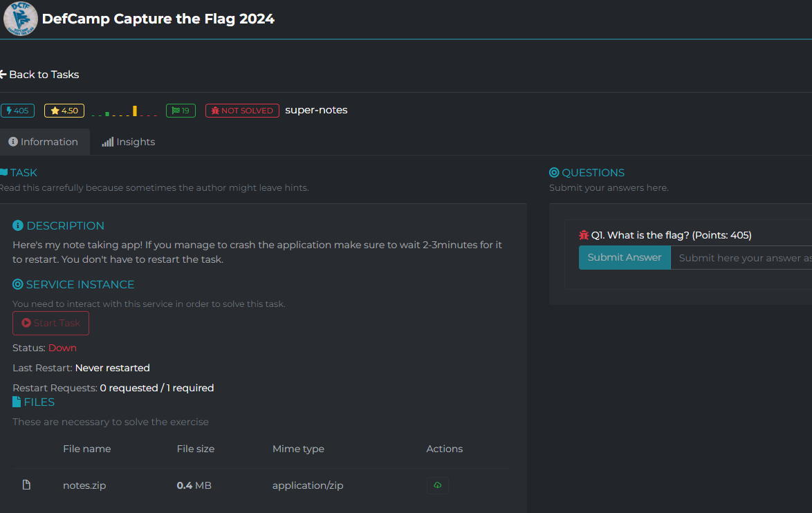The image size is (812, 513).
Task: Click the document icon beside FILES heading
Action: [17, 402]
